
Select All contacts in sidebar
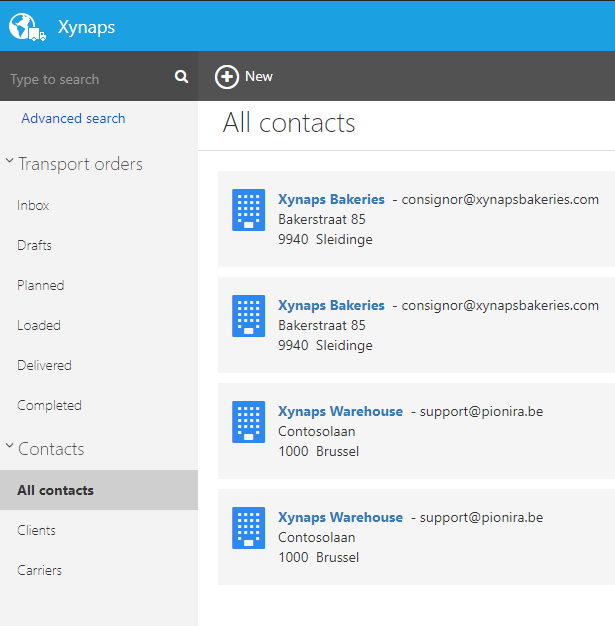pos(55,490)
